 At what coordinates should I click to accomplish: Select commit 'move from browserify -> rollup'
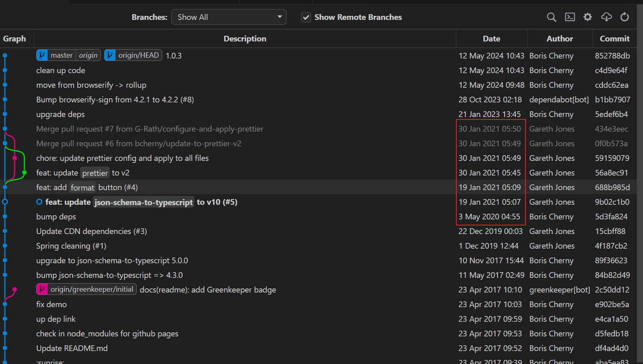pos(91,85)
